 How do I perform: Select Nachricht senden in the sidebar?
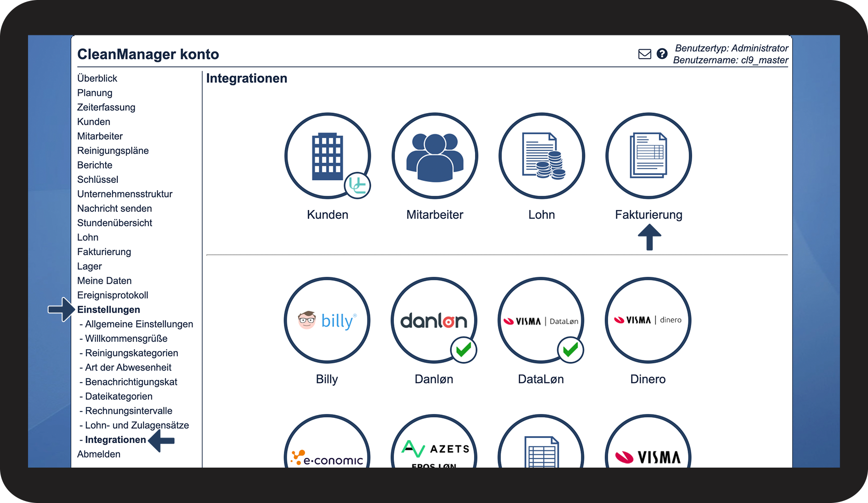[x=114, y=208]
